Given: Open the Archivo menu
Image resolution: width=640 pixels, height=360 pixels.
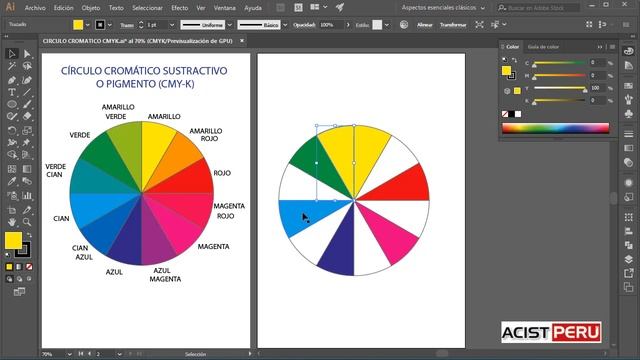Looking at the screenshot, I should point(35,8).
